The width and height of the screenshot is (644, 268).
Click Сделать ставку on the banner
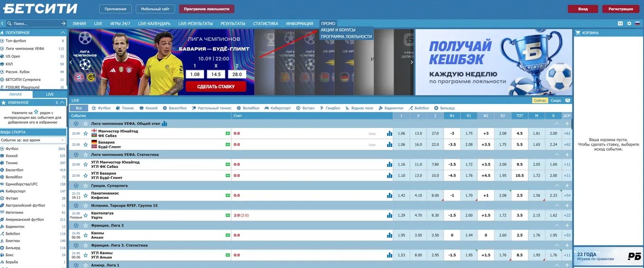(216, 86)
